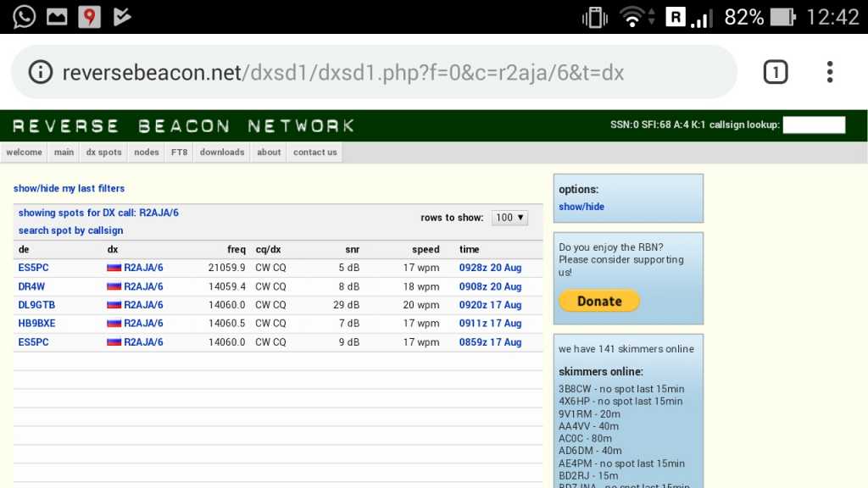The image size is (868, 488).
Task: Click show/hide in options panel
Action: click(x=581, y=207)
